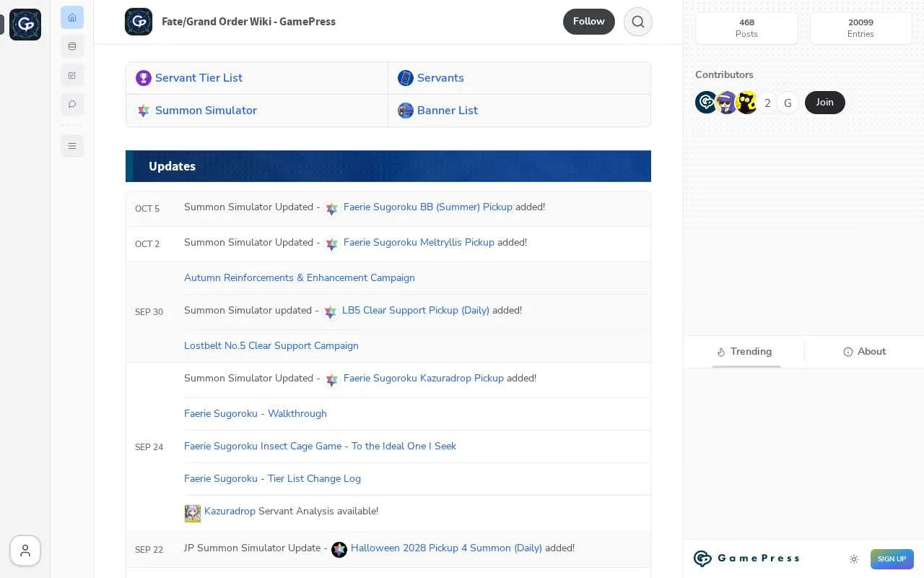Viewport: 924px width, 578px height.
Task: Click the GamePress footer logo
Action: tap(746, 558)
